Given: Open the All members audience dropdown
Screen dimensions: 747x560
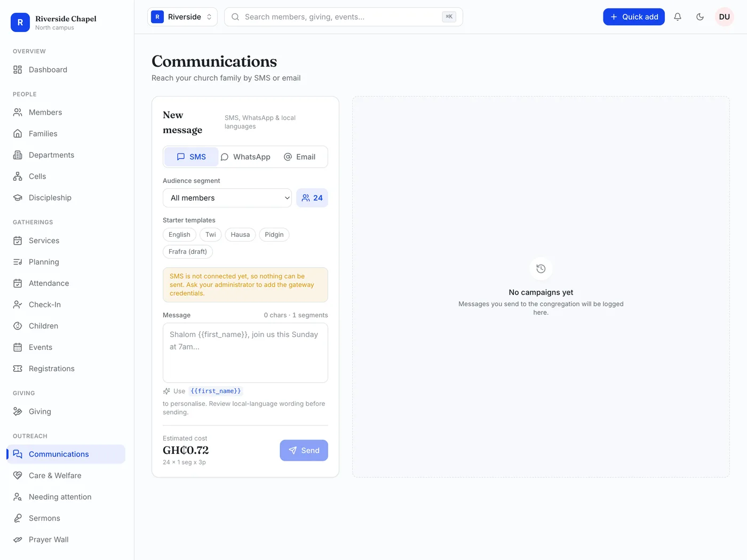Looking at the screenshot, I should (x=227, y=198).
